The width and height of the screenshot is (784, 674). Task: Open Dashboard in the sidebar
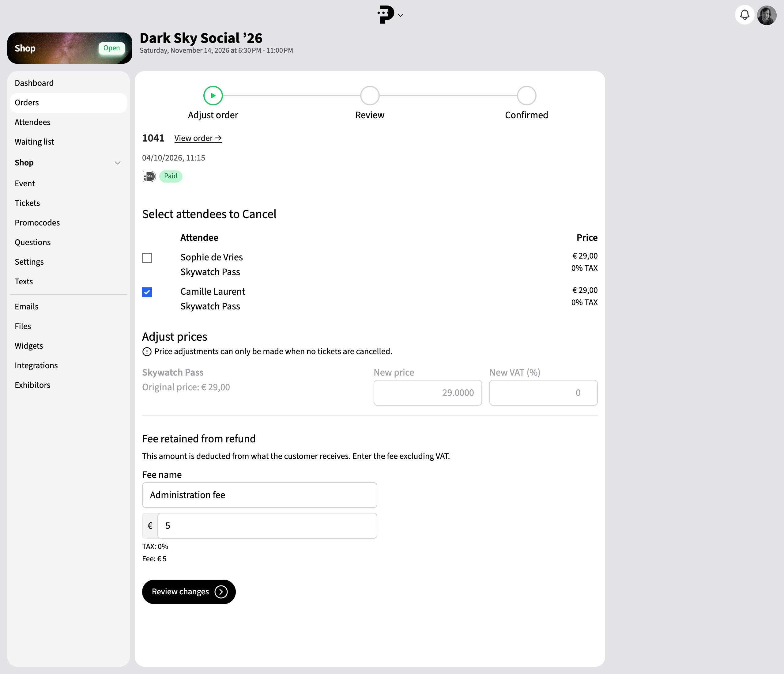pyautogui.click(x=69, y=83)
